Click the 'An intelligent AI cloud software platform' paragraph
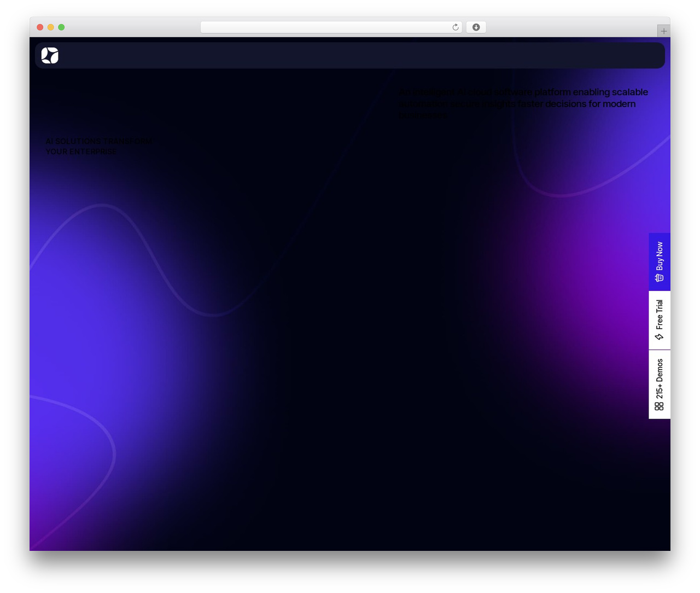This screenshot has height=593, width=700. coord(523,103)
